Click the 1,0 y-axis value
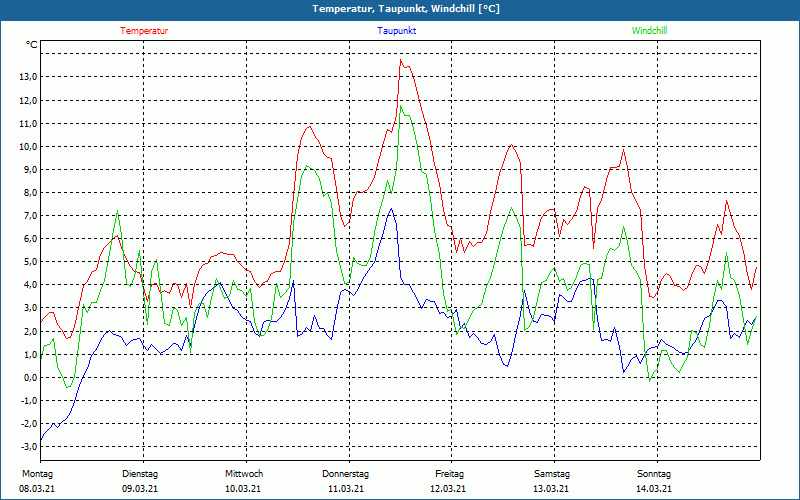The image size is (800, 500). tap(30, 355)
